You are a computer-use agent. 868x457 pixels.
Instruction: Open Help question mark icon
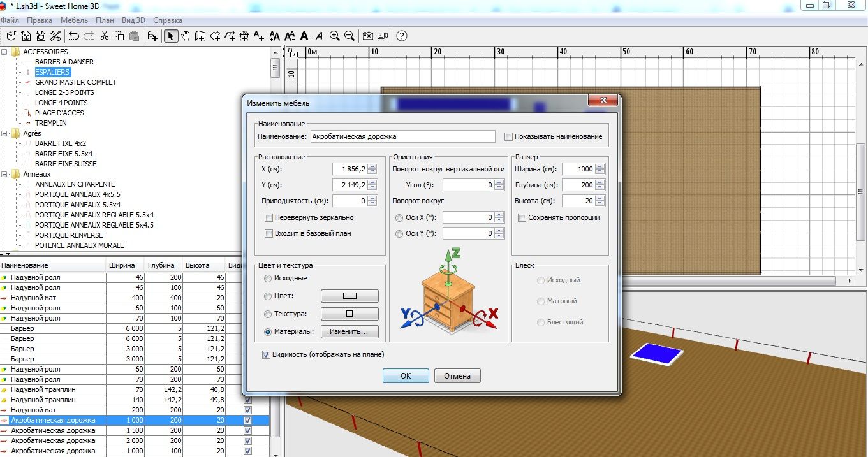coord(402,36)
